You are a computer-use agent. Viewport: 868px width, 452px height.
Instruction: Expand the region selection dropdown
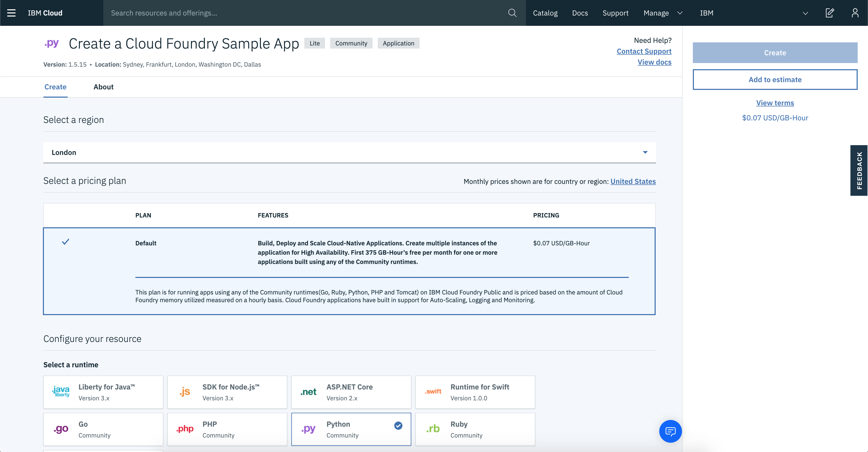click(x=646, y=152)
